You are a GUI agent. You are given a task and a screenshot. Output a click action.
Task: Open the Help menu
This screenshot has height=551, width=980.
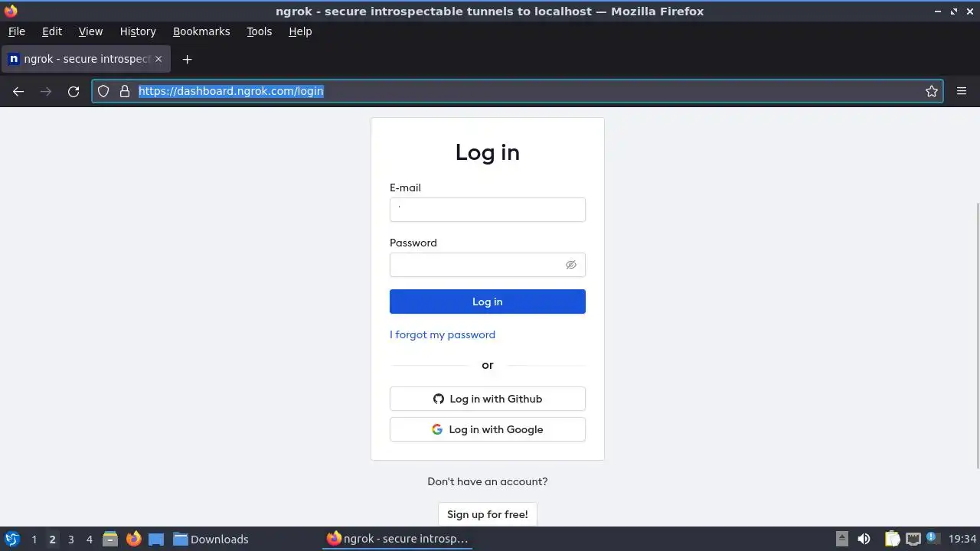click(300, 31)
